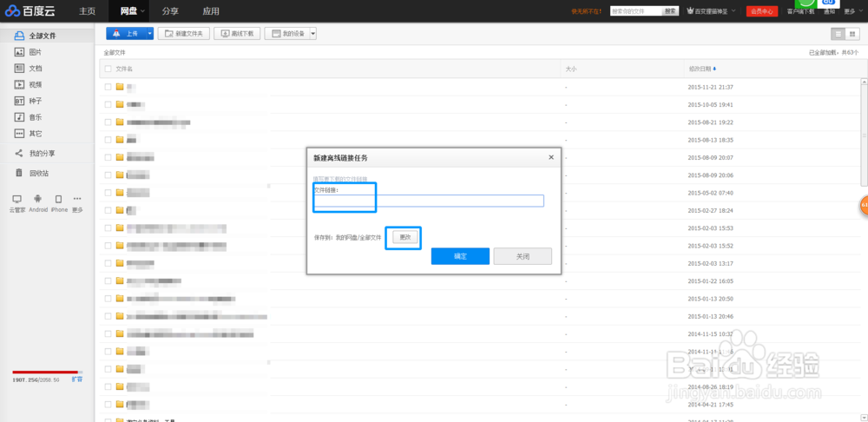Image resolution: width=868 pixels, height=422 pixels.
Task: Click the iPhone client icon
Action: 58,199
